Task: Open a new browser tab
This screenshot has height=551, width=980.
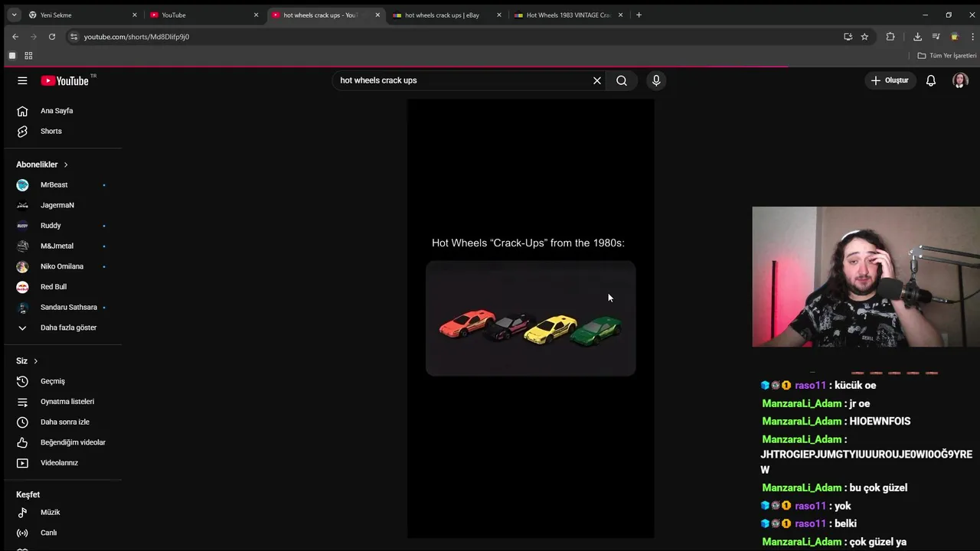Action: coord(639,15)
